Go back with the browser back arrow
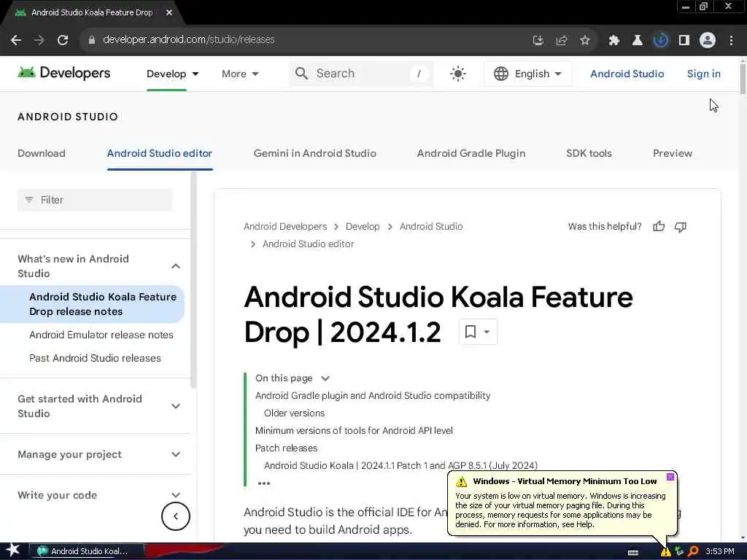 click(16, 40)
